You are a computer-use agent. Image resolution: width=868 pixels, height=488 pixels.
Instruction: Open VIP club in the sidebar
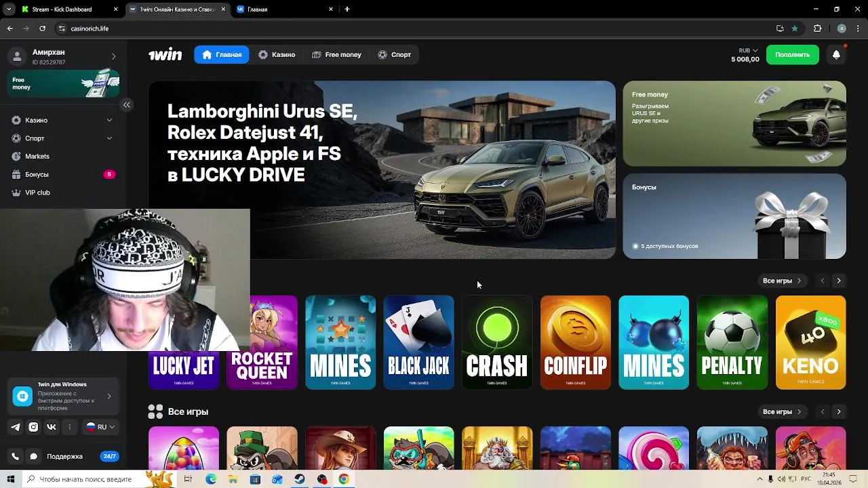[x=37, y=192]
